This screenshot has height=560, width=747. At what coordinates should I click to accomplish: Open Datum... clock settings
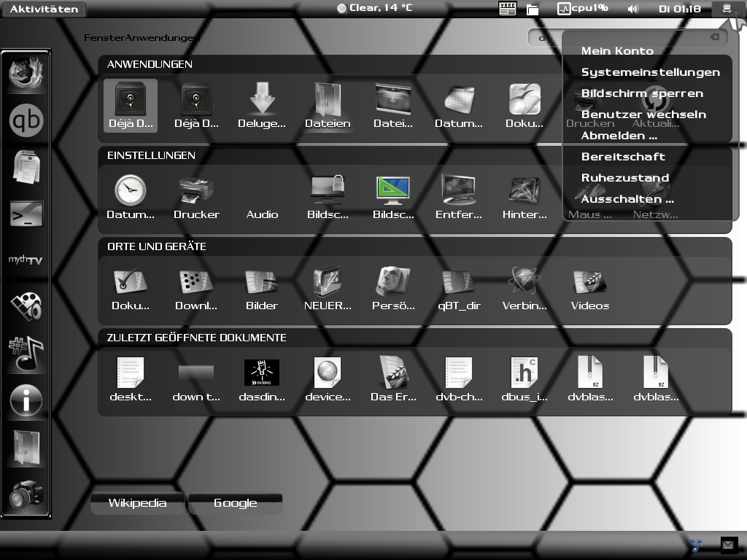pyautogui.click(x=131, y=197)
